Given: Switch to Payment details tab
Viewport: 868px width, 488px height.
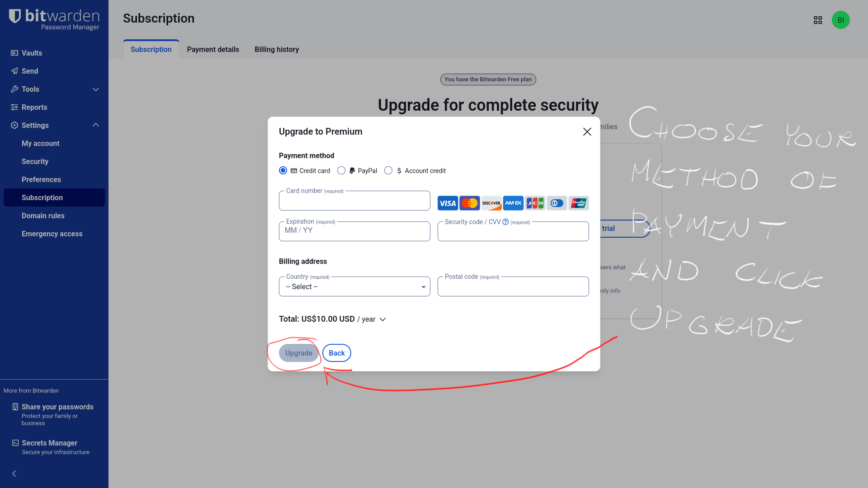Looking at the screenshot, I should coord(213,49).
